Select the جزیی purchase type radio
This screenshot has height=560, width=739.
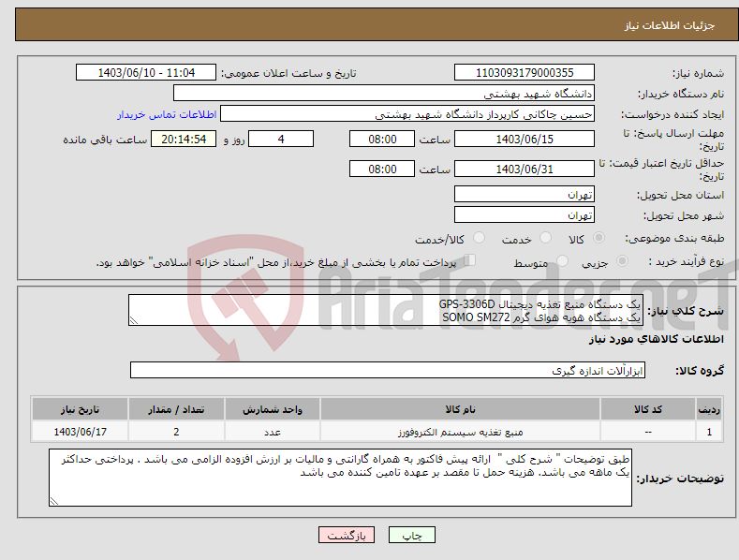click(x=622, y=260)
